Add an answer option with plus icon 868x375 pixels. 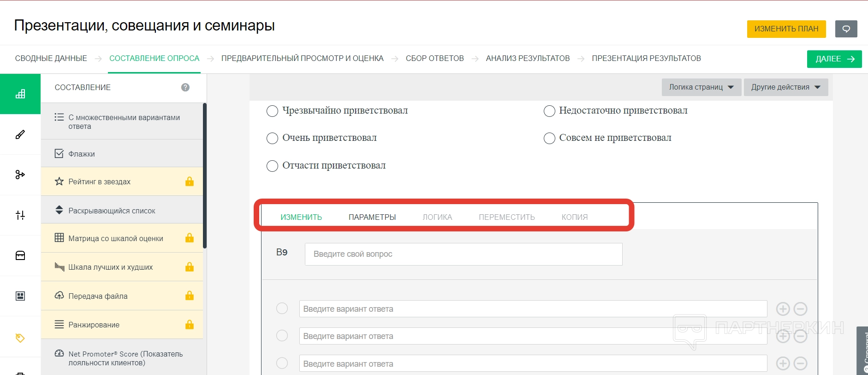point(783,309)
